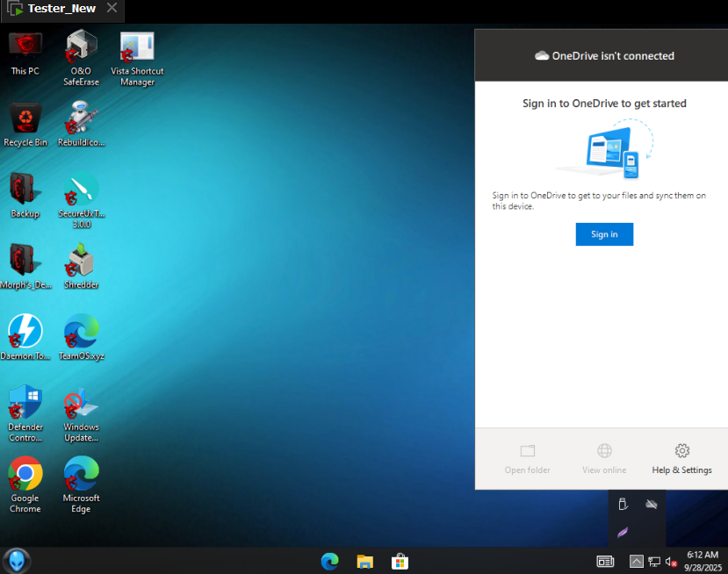Open the Alienware Start button
The image size is (728, 574).
tap(17, 560)
